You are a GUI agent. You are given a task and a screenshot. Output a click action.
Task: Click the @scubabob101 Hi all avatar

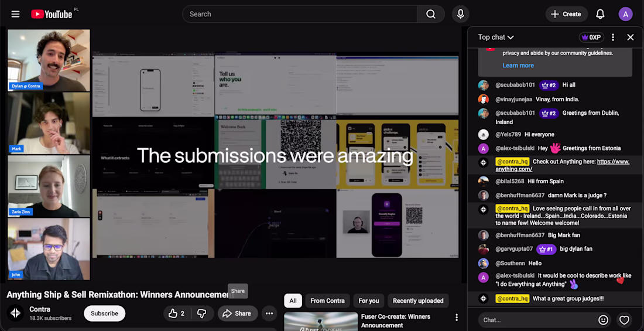tap(484, 86)
